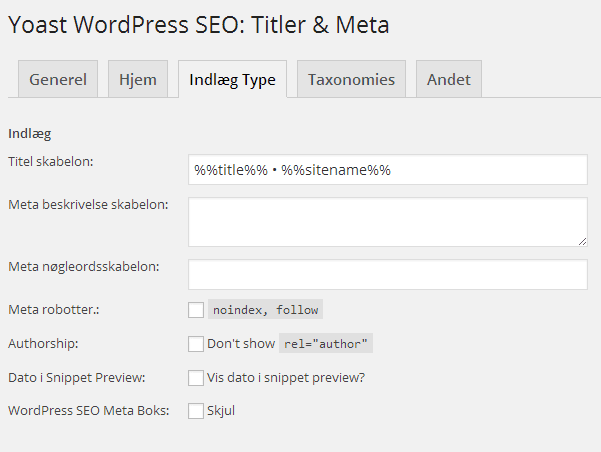Toggle the Skjul meta box checkbox

click(x=196, y=411)
